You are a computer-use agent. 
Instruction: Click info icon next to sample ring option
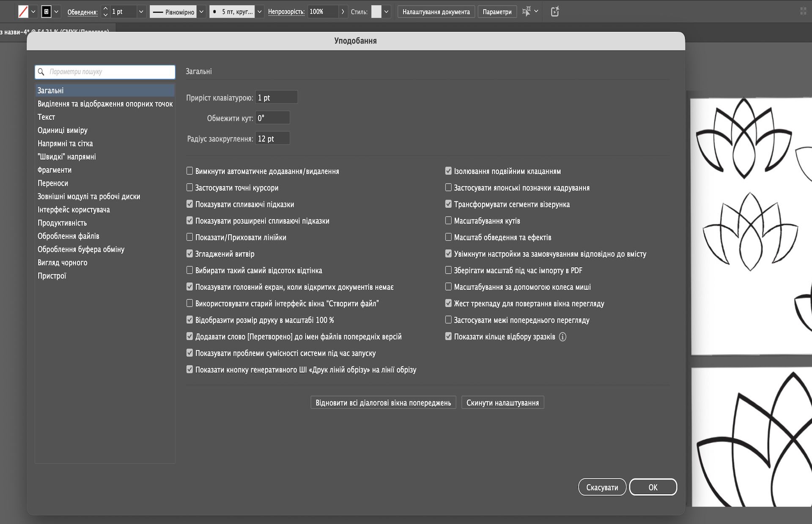[562, 337]
